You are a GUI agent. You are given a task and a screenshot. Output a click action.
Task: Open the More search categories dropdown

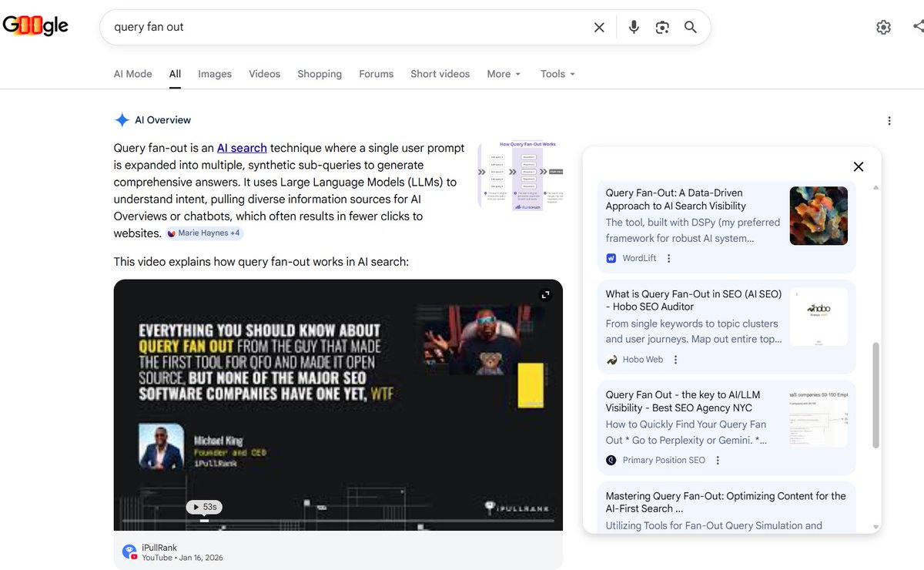pos(503,74)
